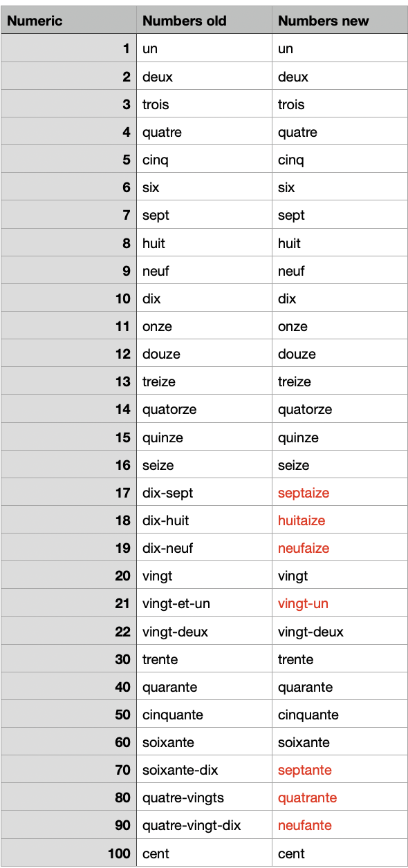Select the 'Numbers new' header cell
The width and height of the screenshot is (408, 868).
(340, 20)
